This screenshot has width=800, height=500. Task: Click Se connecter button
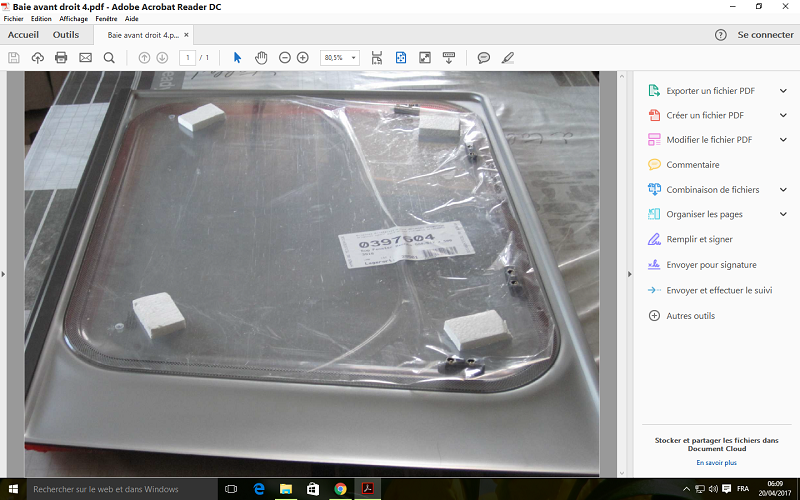[x=765, y=34]
